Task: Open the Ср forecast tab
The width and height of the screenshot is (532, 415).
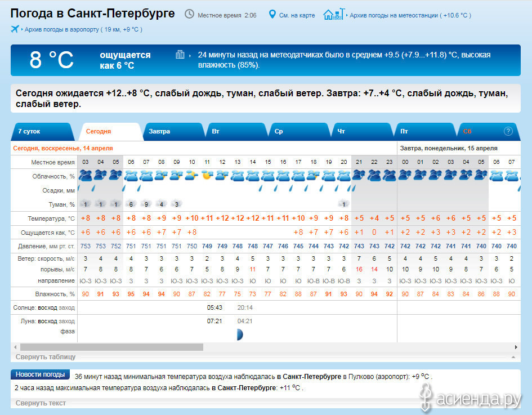Action: [x=300, y=132]
